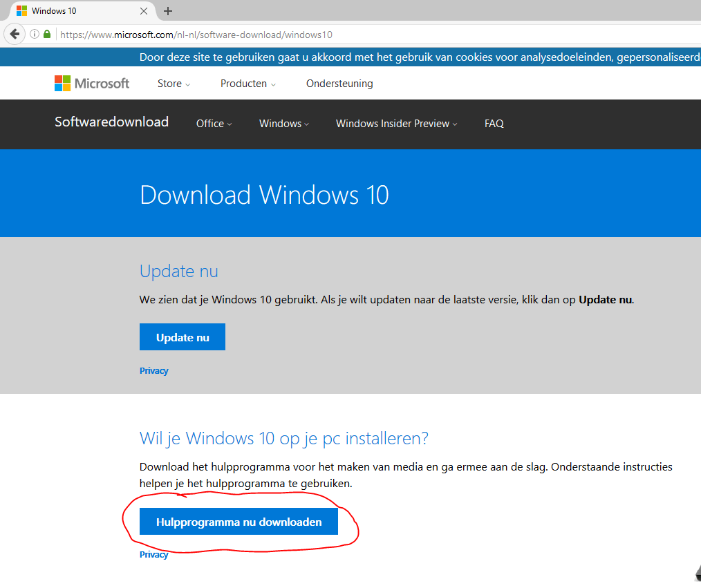Viewport: 701px width, 588px height.
Task: Click the green secure padlock icon
Action: 47,34
